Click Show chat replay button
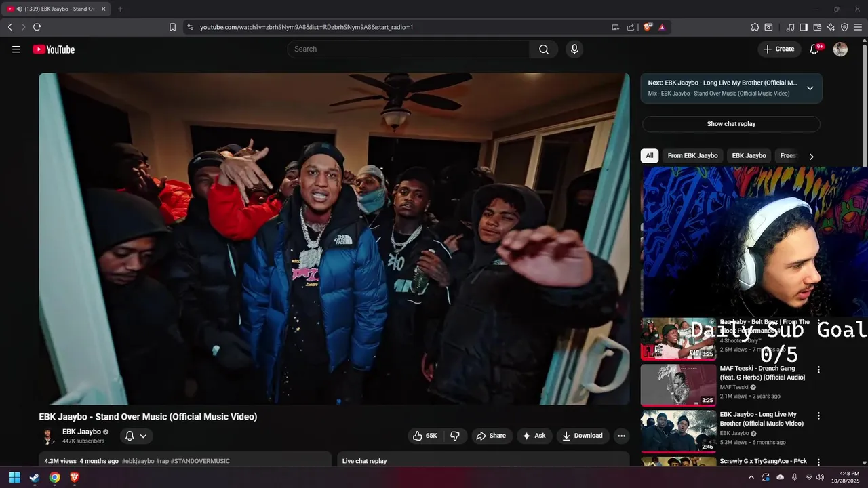 (x=731, y=124)
